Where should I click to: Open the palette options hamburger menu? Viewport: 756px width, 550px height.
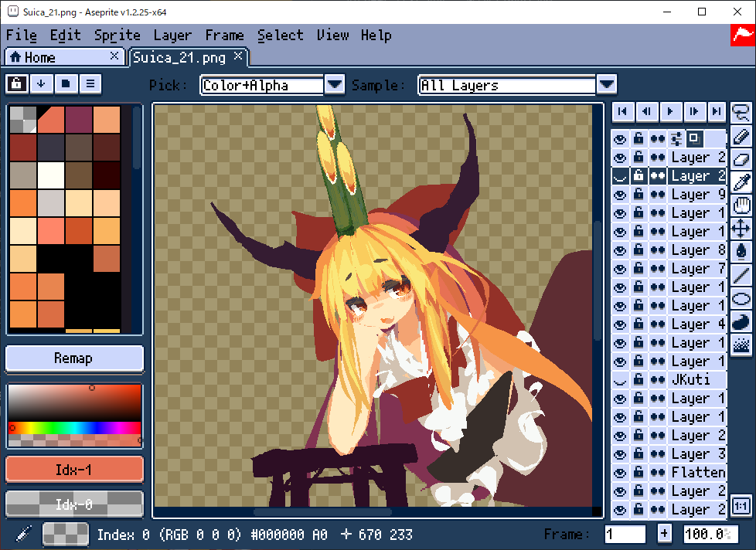[90, 83]
